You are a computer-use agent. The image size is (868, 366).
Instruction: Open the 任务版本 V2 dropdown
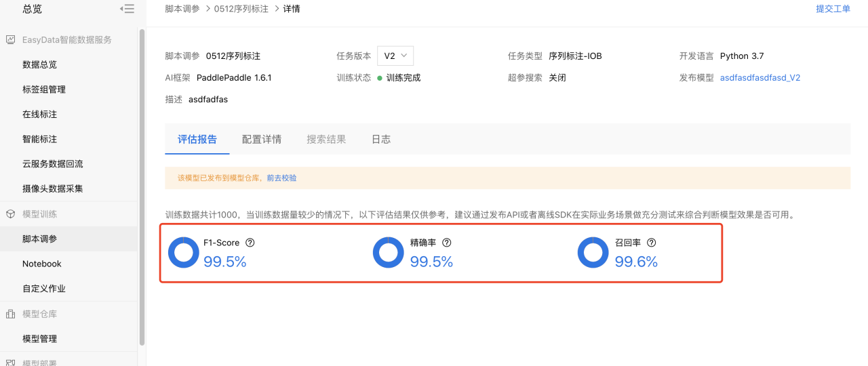click(395, 56)
